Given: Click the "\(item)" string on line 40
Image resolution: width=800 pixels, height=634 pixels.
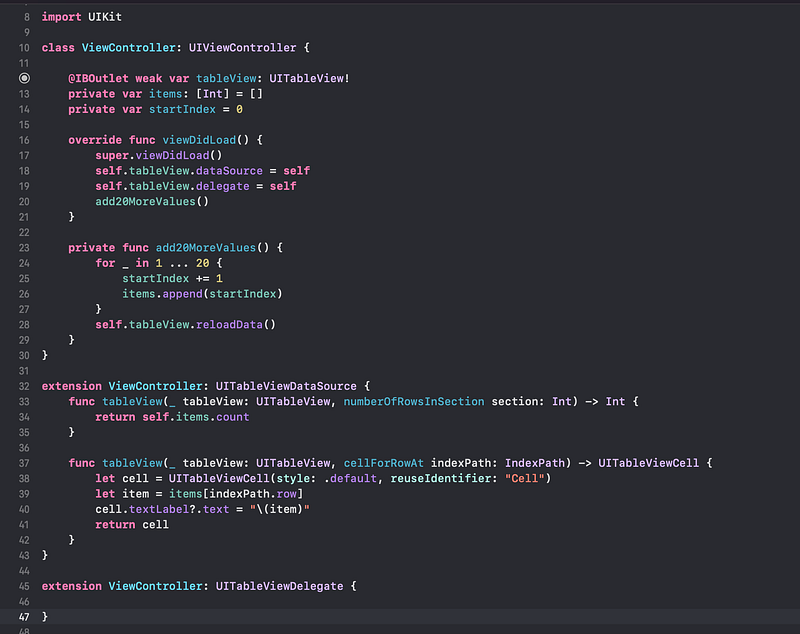Looking at the screenshot, I should [280, 509].
